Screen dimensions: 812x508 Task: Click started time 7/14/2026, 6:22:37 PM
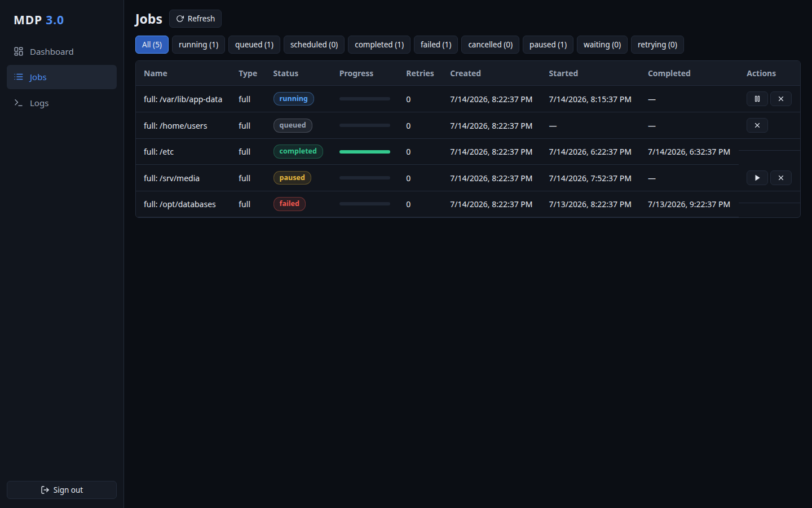[x=590, y=152]
